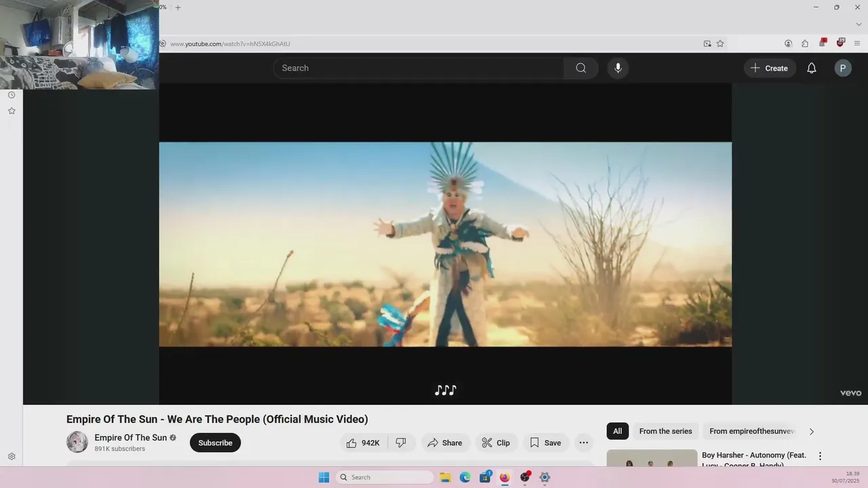Viewport: 868px width, 488px height.
Task: Click the site info icon before the URL
Action: [x=163, y=43]
